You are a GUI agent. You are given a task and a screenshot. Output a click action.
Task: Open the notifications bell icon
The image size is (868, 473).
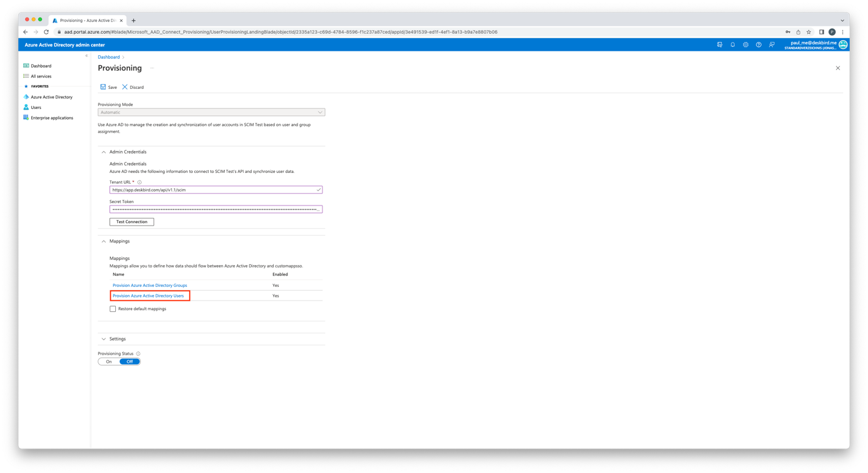coord(733,45)
